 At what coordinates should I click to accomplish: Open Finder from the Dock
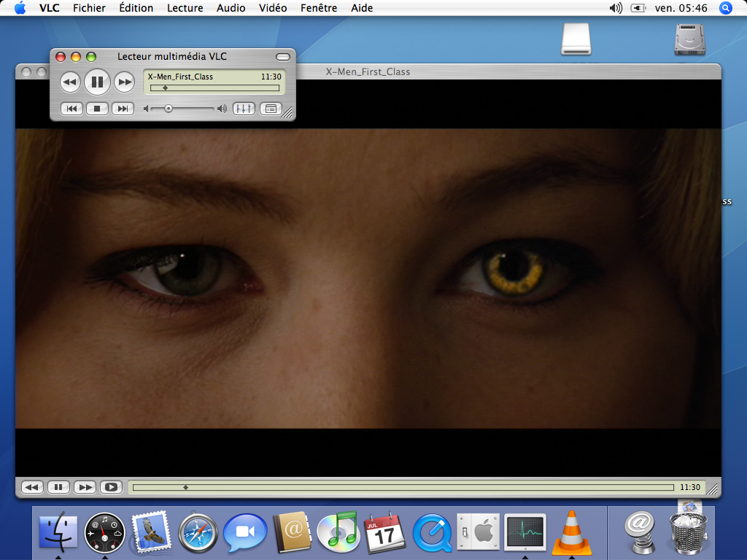pos(58,532)
